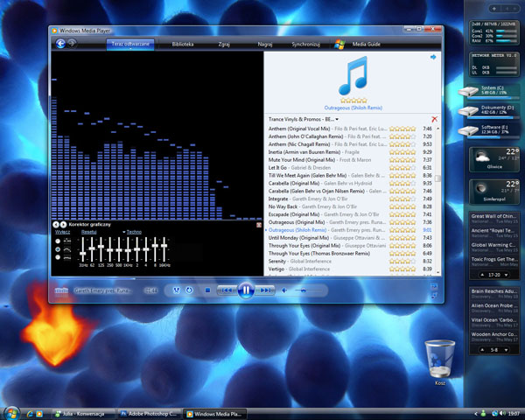Open the Gliwice weather gadget
This screenshot has width=525, height=420.
pos(494,160)
